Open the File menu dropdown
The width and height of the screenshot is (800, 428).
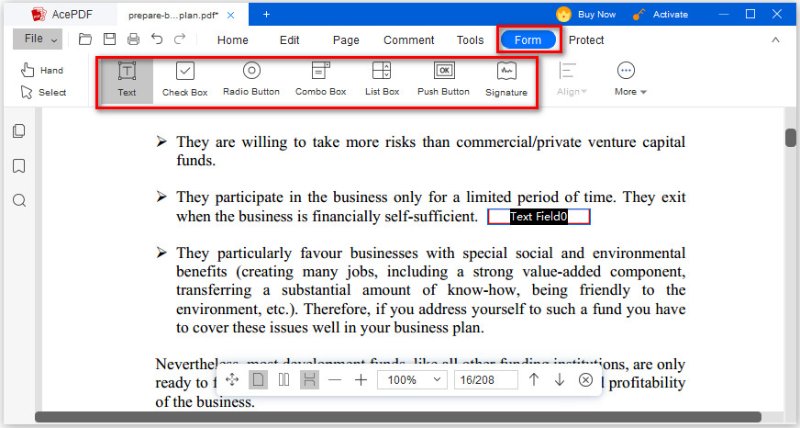[37, 39]
